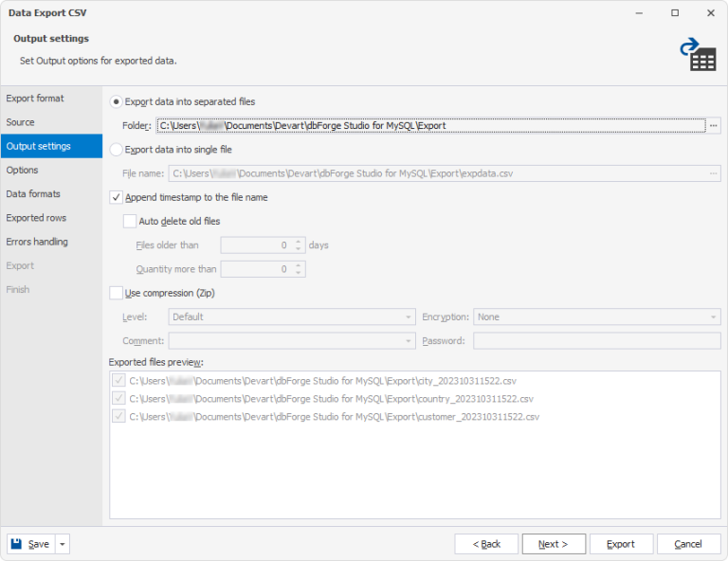Select Export data into separated files
This screenshot has width=728, height=561.
pos(116,101)
